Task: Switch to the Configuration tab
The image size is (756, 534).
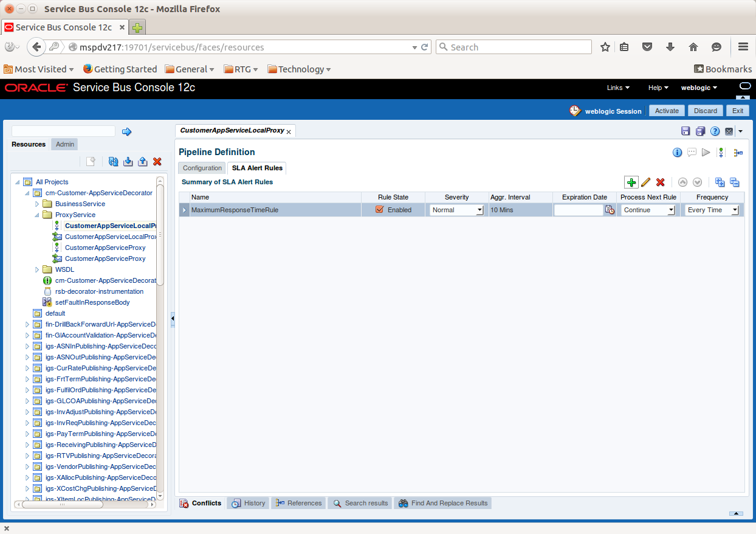Action: 202,168
